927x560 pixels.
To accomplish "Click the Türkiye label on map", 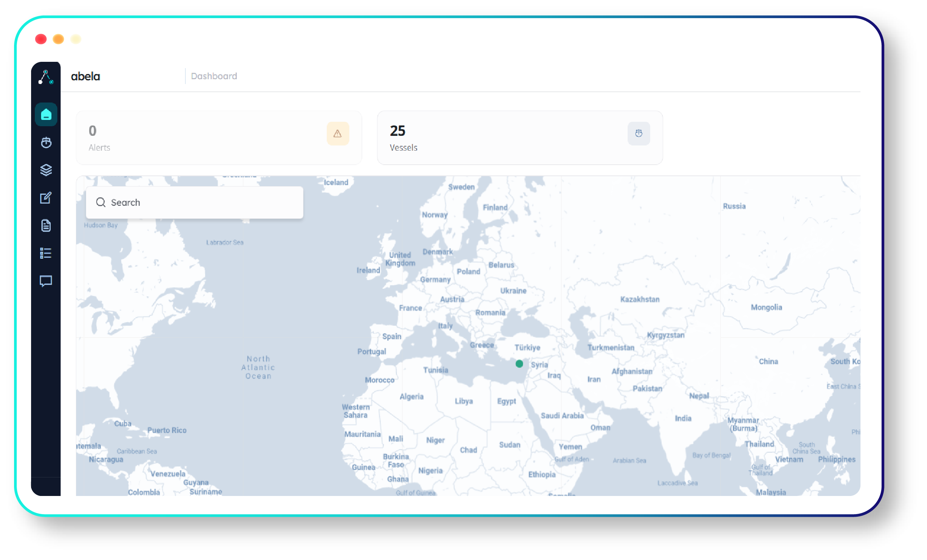I will pyautogui.click(x=527, y=348).
